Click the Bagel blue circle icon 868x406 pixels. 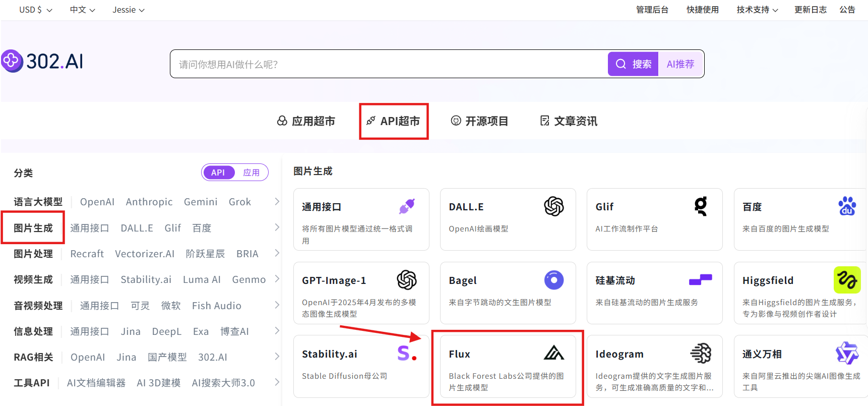553,280
